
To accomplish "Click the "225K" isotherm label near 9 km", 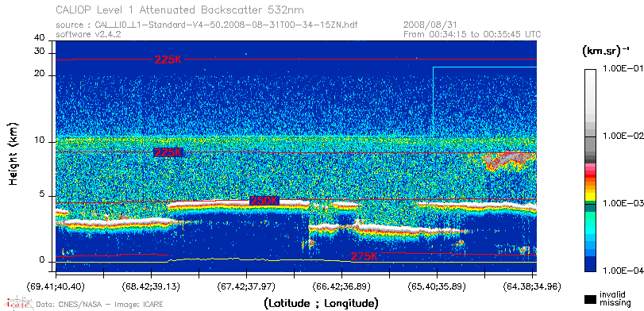I will (168, 152).
